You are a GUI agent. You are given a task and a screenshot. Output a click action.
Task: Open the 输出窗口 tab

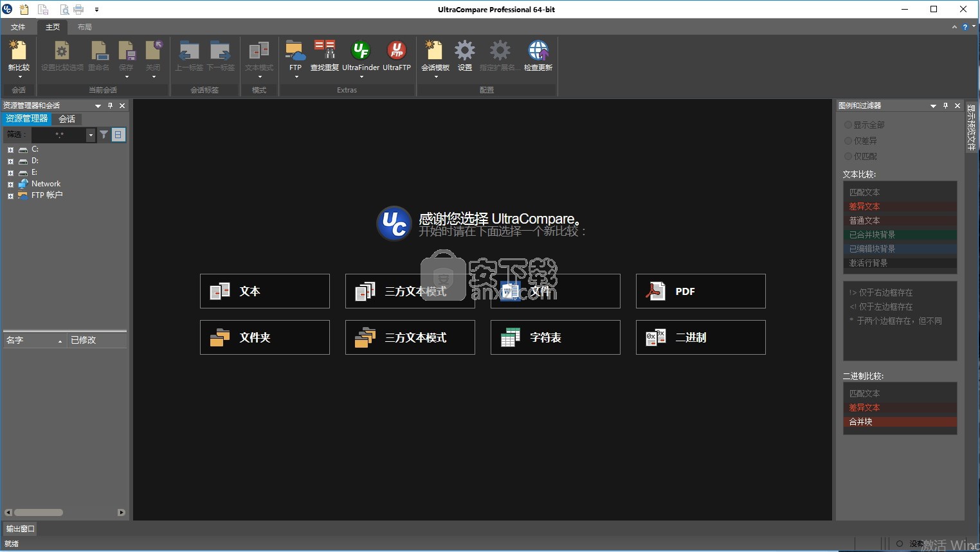[x=20, y=528]
